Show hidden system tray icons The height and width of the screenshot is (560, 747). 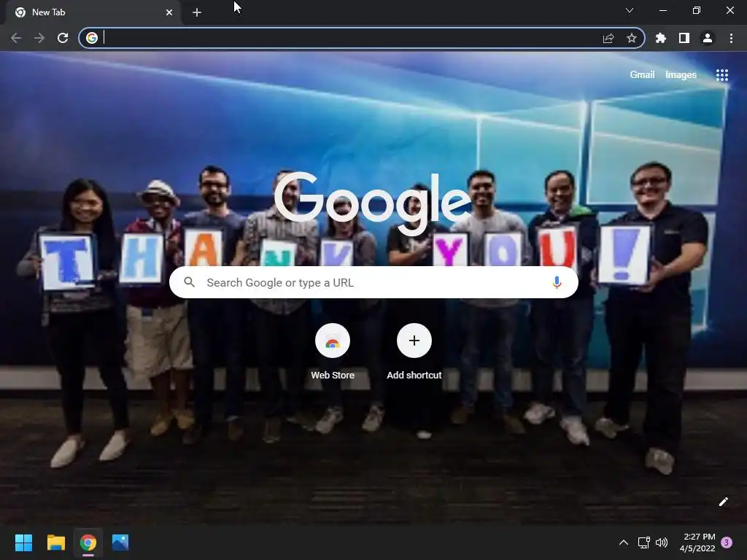[x=623, y=542]
